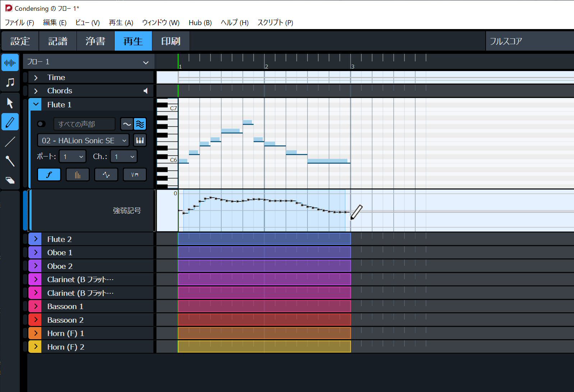Toggle the velocity lane button

pyautogui.click(x=78, y=175)
